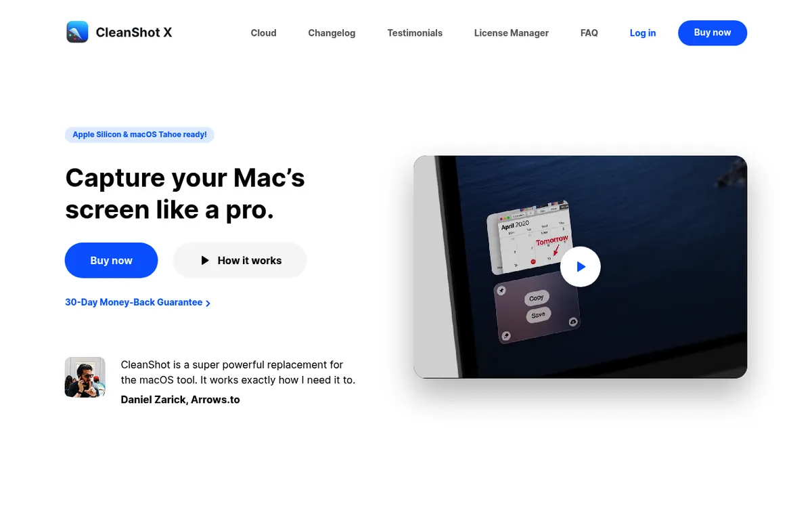The height and width of the screenshot is (508, 812).
Task: Click the CleanShot X brand name
Action: tap(134, 33)
